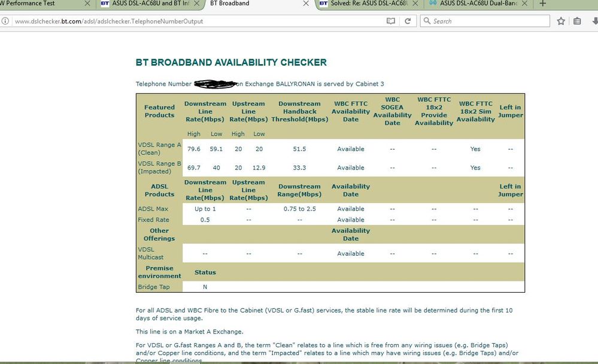Click the Yes value in VDSL Range A row
This screenshot has height=364, width=598.
[x=475, y=149]
